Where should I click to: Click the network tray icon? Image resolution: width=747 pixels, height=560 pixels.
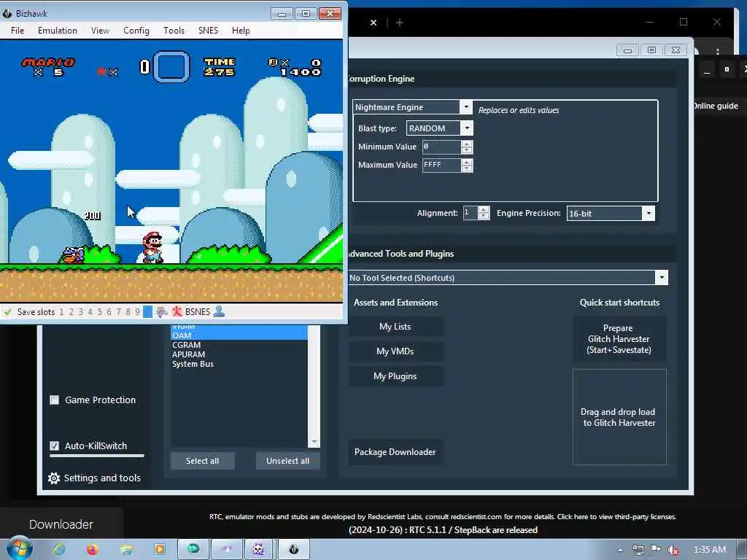click(638, 550)
